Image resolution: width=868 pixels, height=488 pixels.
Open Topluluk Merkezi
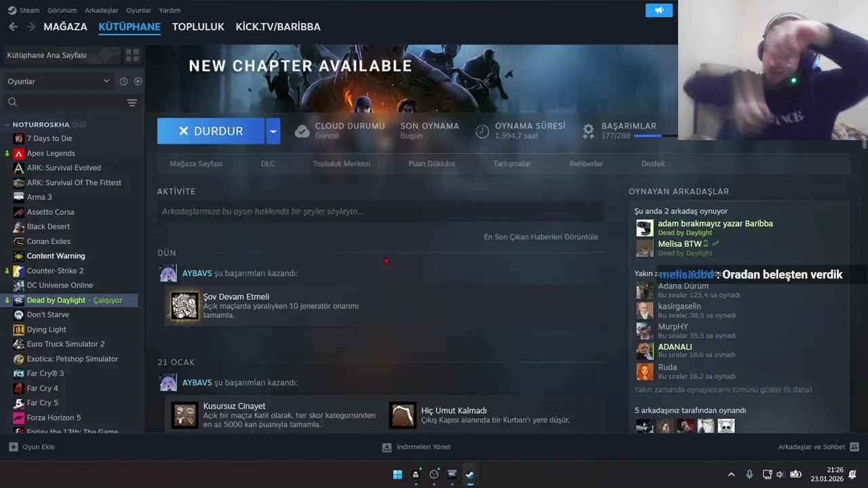[x=342, y=163]
